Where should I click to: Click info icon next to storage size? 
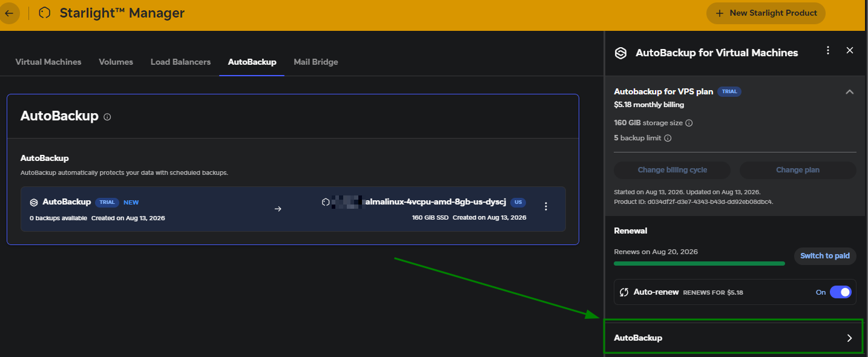coord(689,123)
